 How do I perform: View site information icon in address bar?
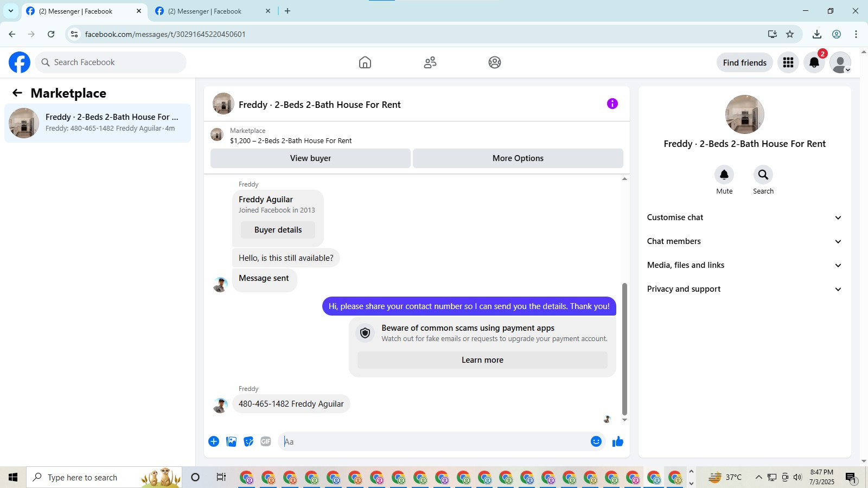click(74, 34)
